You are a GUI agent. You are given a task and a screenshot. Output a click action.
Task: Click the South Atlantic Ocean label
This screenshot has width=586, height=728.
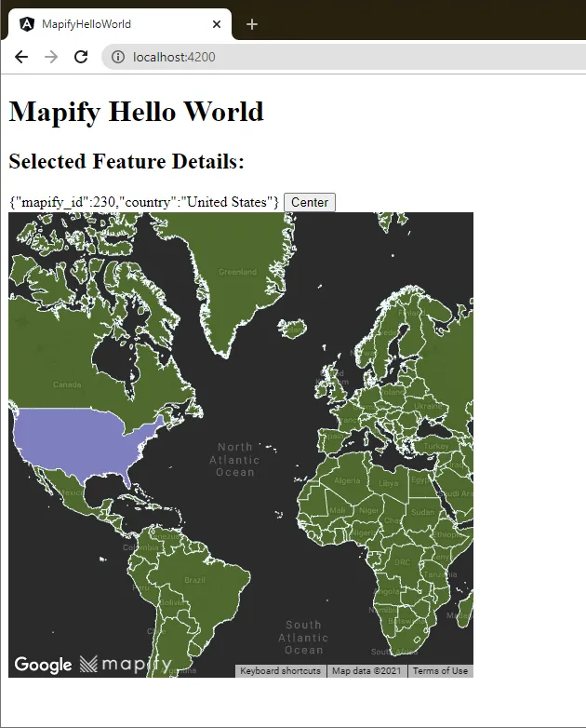click(303, 638)
